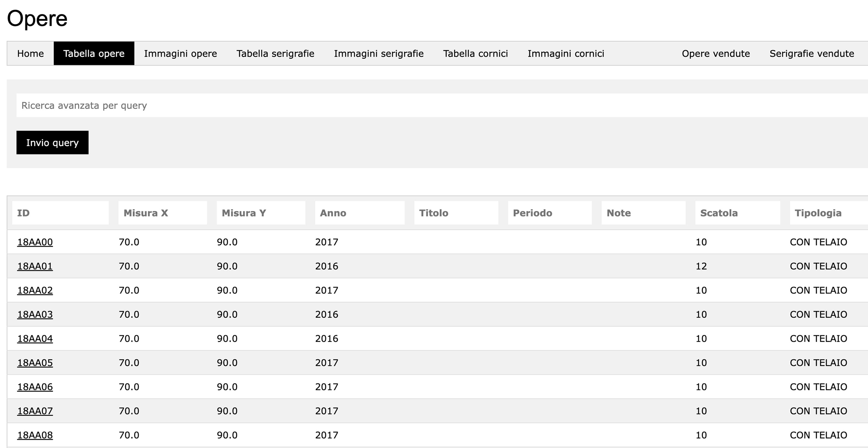
Task: Click the Misura X column filter
Action: tap(163, 213)
